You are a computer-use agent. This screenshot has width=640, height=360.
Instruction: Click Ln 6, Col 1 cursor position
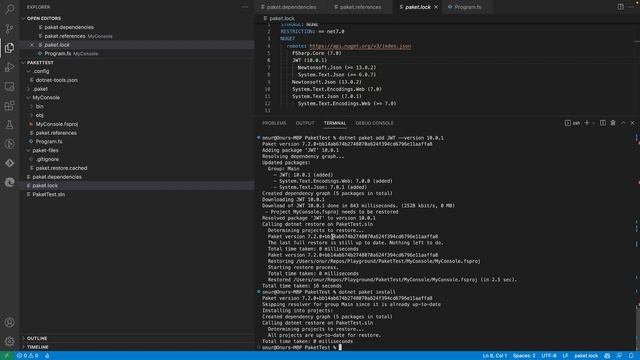(495, 356)
